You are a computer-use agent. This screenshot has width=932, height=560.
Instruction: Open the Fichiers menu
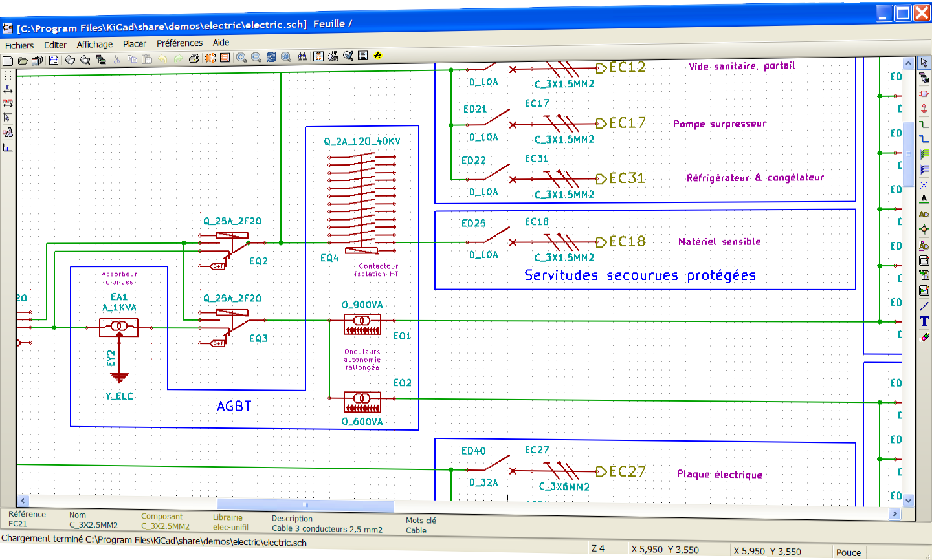(19, 45)
